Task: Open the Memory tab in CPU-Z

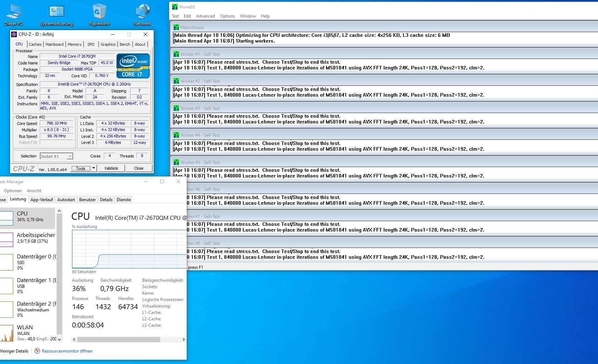Action: point(75,44)
